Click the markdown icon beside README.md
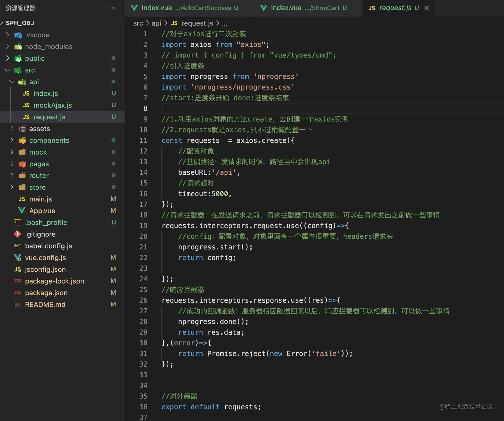 click(18, 304)
